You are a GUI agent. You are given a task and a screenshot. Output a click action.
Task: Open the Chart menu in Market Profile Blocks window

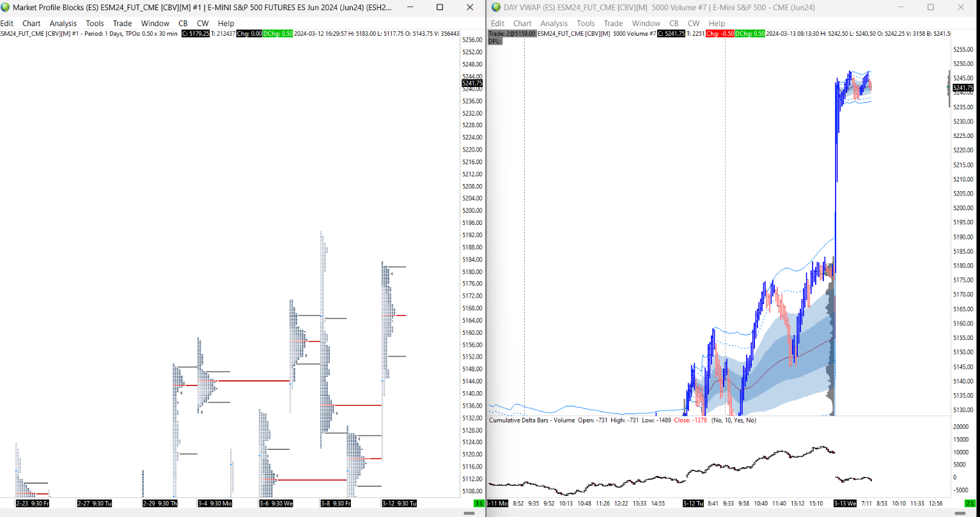pyautogui.click(x=31, y=24)
